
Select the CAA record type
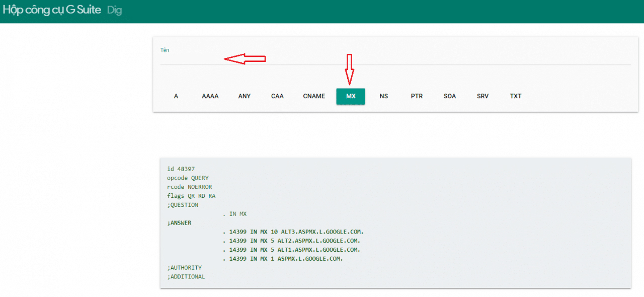coord(277,96)
